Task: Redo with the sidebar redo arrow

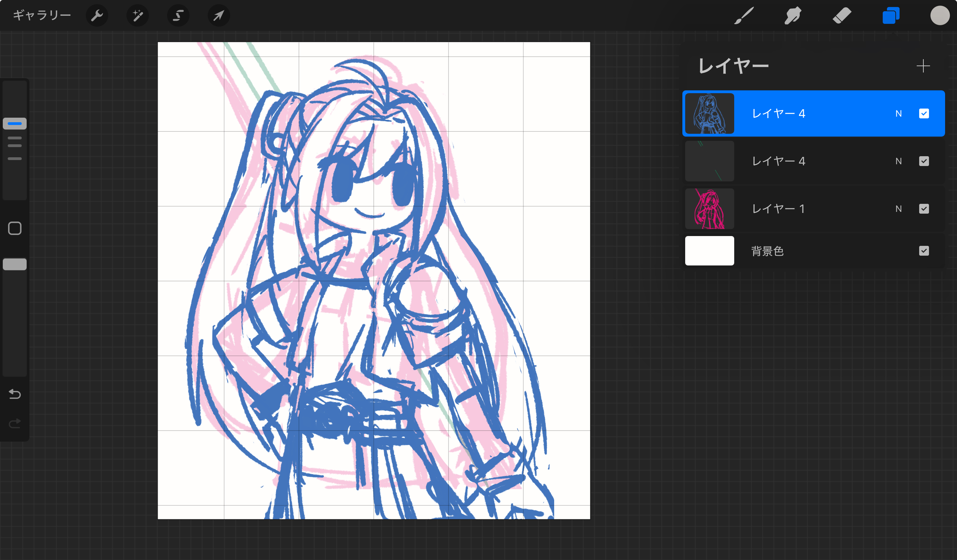Action: coord(15,423)
